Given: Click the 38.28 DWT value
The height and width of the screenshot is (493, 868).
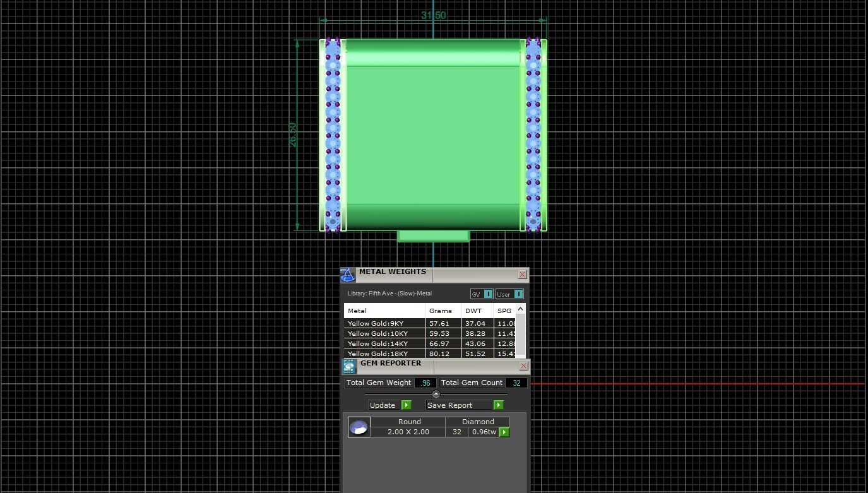Looking at the screenshot, I should pos(475,333).
